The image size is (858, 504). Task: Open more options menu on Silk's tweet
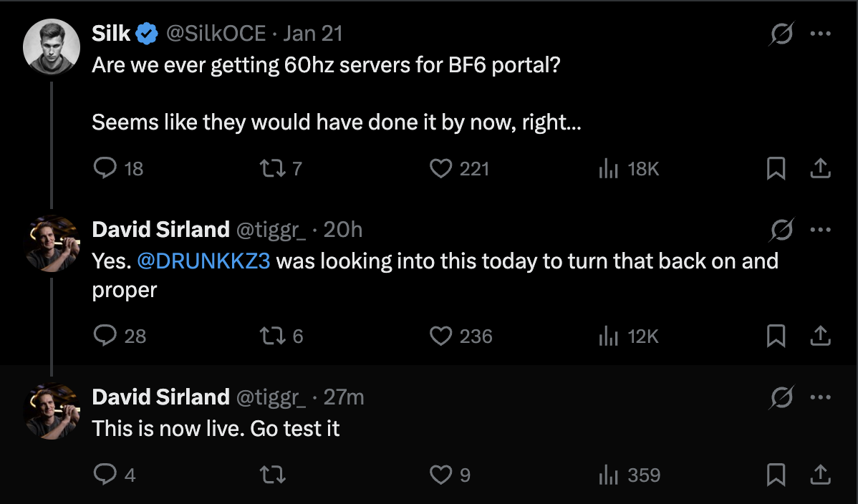[x=820, y=34]
